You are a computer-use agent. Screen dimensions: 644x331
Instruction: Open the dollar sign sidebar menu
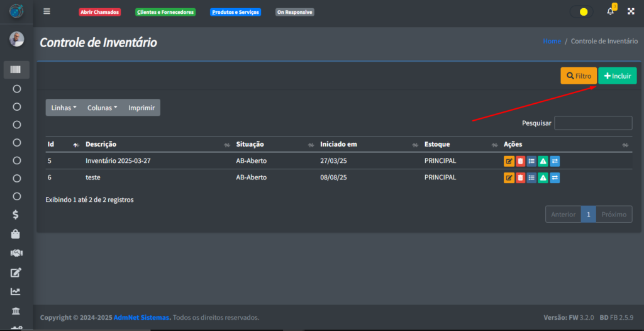[16, 215]
